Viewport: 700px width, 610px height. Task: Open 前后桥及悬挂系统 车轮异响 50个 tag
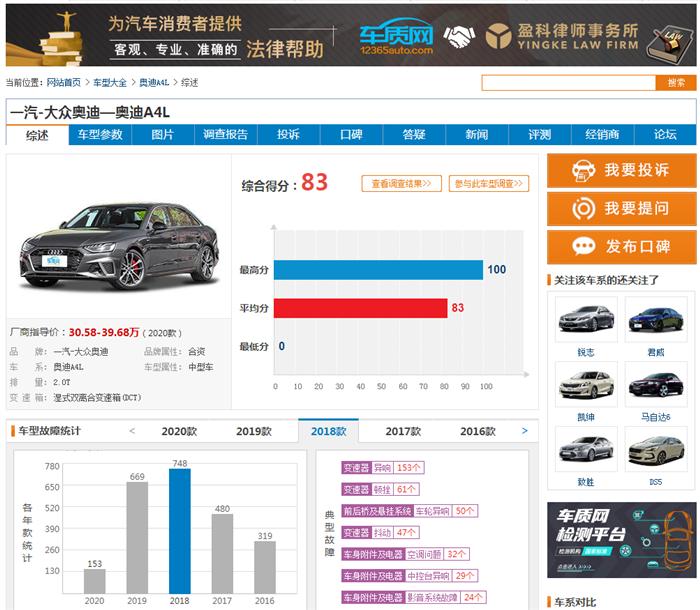pyautogui.click(x=409, y=511)
